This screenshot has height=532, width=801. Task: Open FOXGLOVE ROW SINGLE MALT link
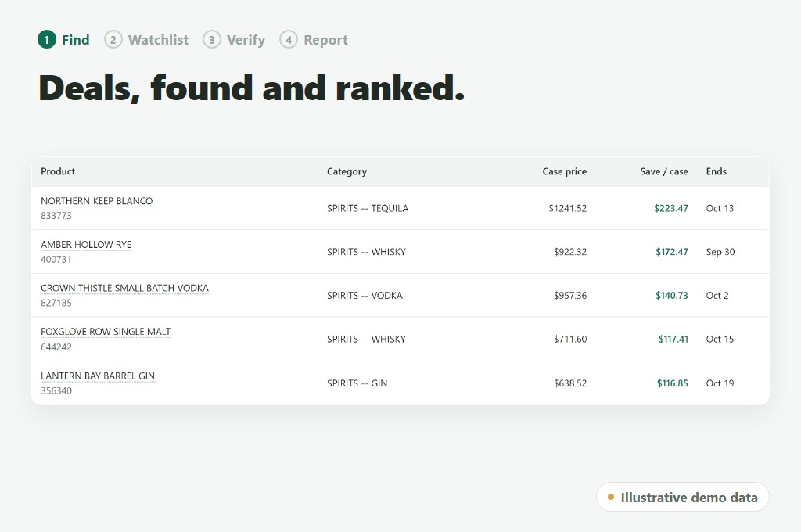coord(106,332)
